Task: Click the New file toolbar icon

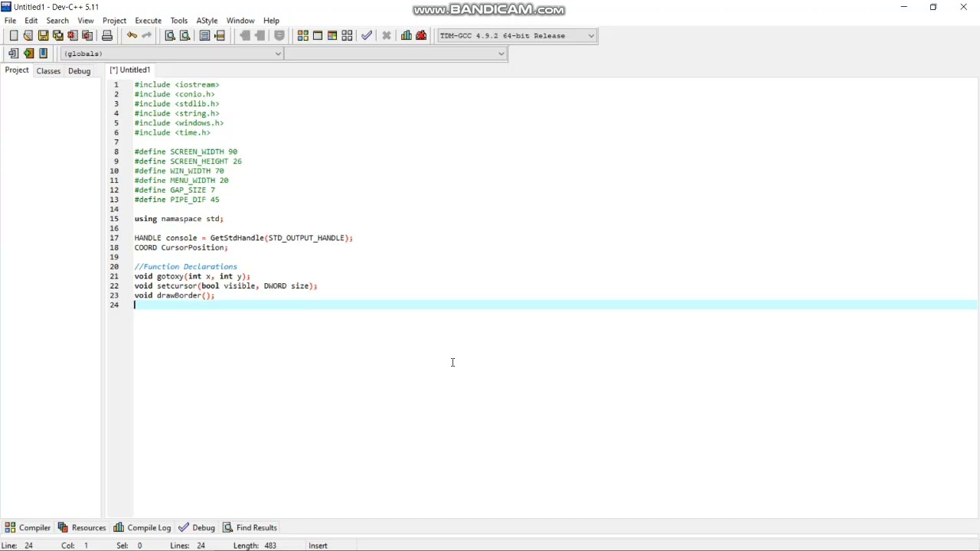Action: tap(13, 36)
